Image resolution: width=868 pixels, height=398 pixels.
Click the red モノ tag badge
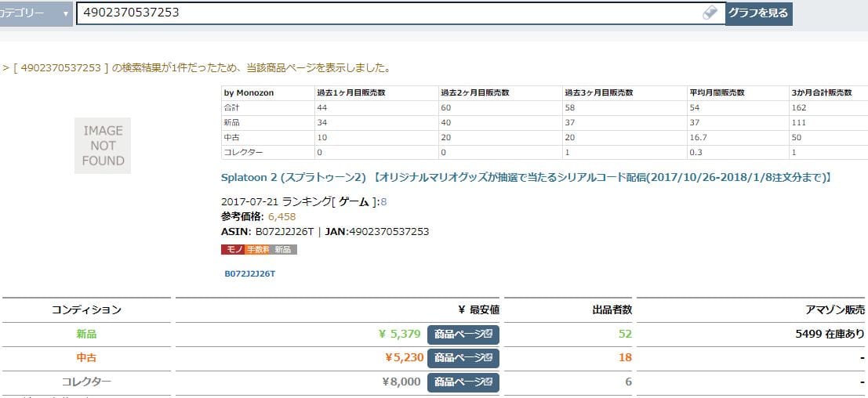[233, 249]
